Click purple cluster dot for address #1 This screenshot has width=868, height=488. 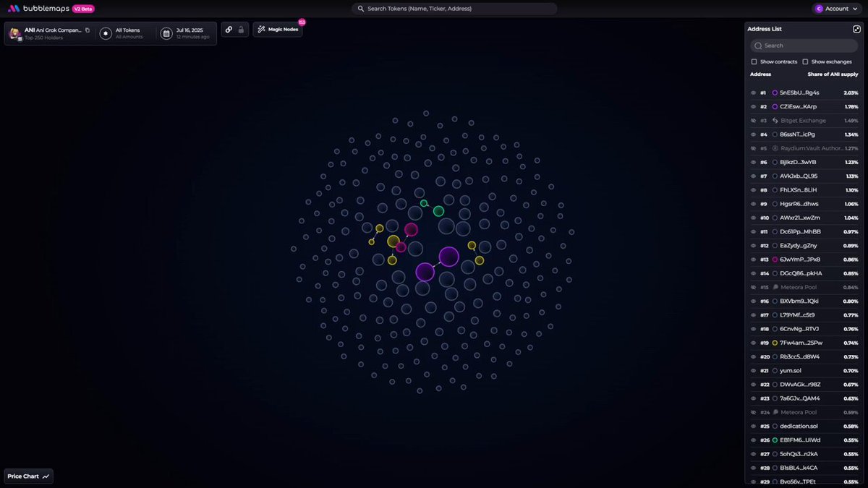[775, 93]
